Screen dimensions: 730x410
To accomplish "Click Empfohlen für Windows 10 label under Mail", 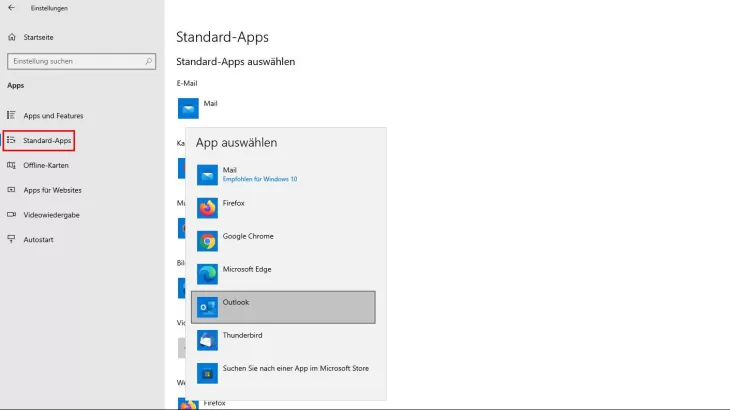I will pos(259,179).
